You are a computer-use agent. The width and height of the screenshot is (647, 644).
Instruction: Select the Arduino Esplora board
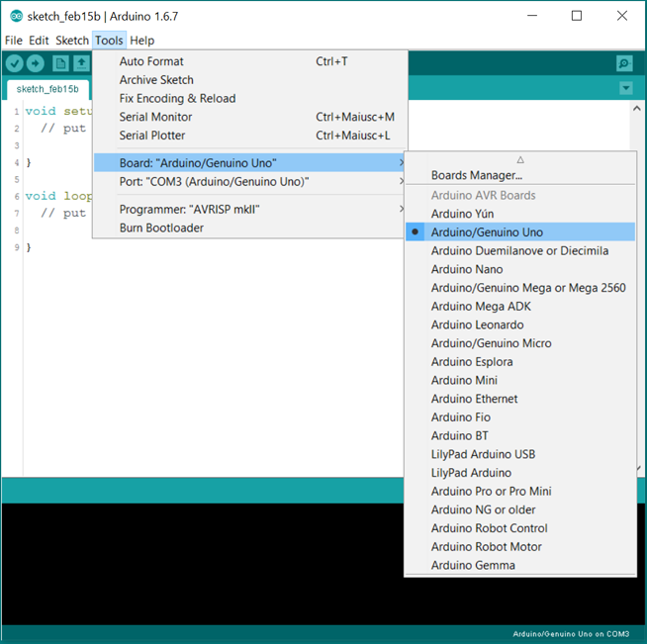point(520,362)
